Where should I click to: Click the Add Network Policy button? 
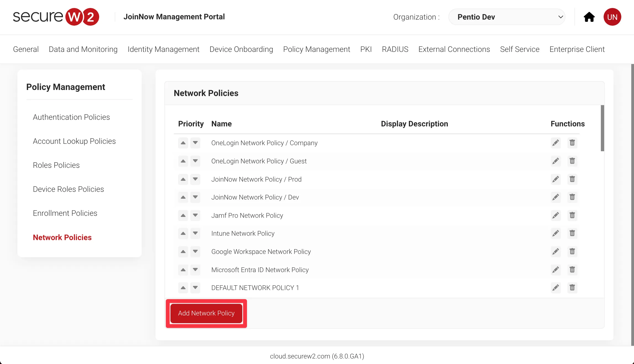pyautogui.click(x=206, y=313)
